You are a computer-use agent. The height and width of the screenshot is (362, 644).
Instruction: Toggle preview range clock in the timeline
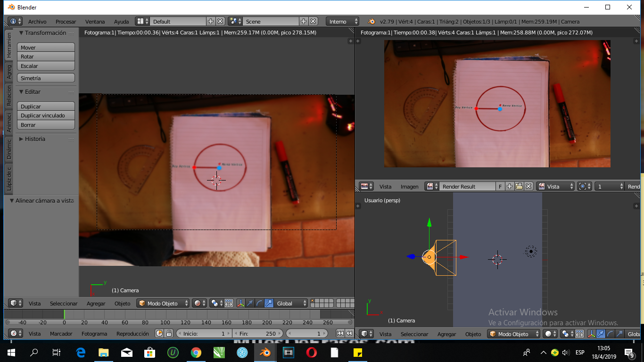159,333
